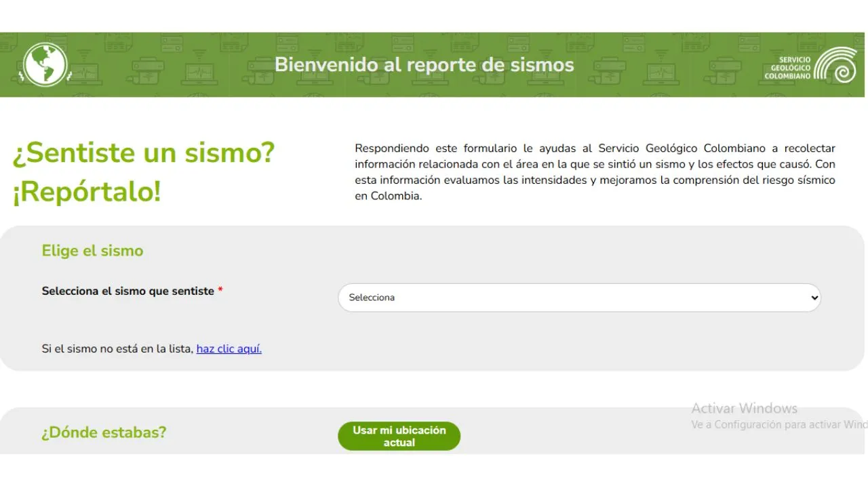Click the 'Elige el sismo' section heading
This screenshot has height=488, width=868.
[93, 251]
